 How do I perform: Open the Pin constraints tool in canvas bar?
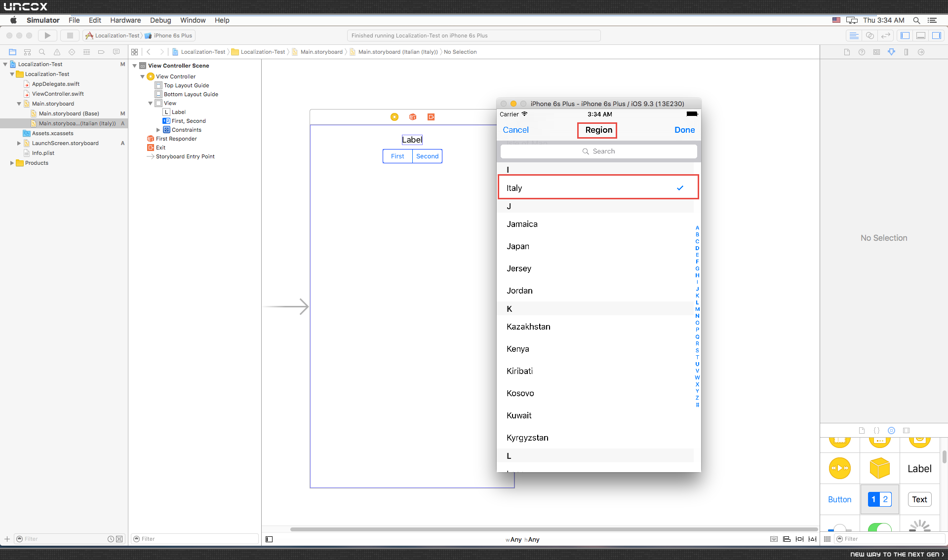coord(800,539)
